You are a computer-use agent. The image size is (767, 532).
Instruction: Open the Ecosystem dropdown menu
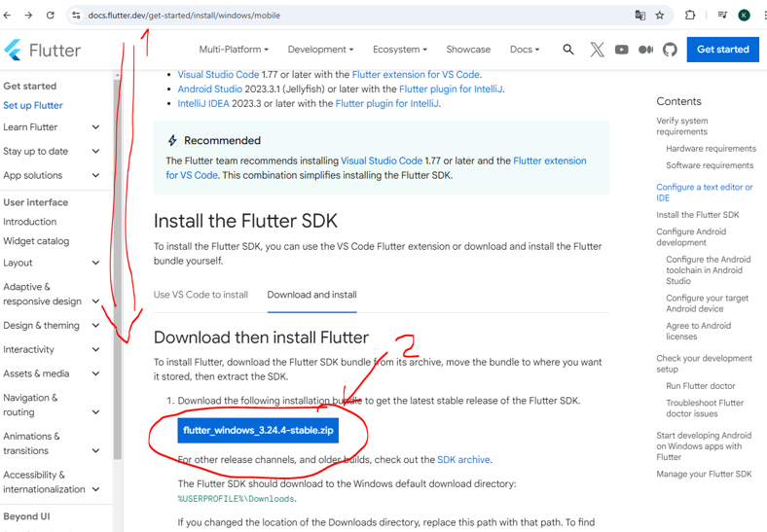[x=399, y=50]
